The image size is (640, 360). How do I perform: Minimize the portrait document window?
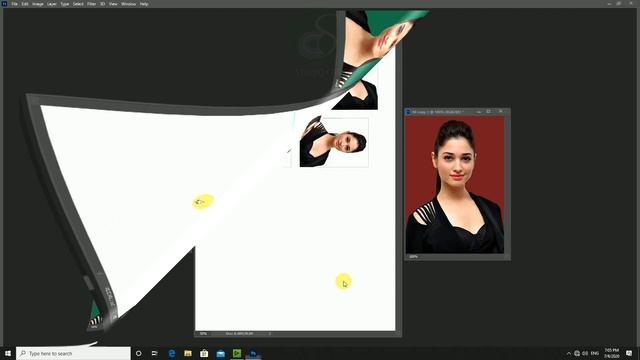point(478,111)
